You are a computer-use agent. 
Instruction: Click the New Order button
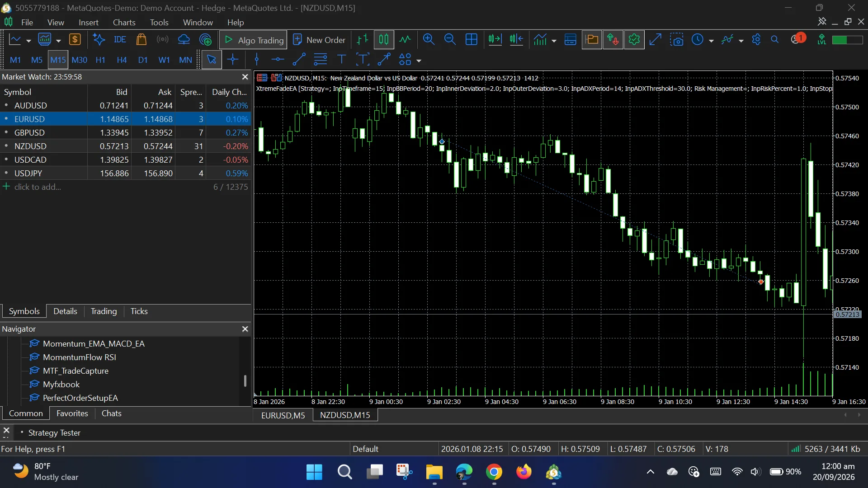319,40
